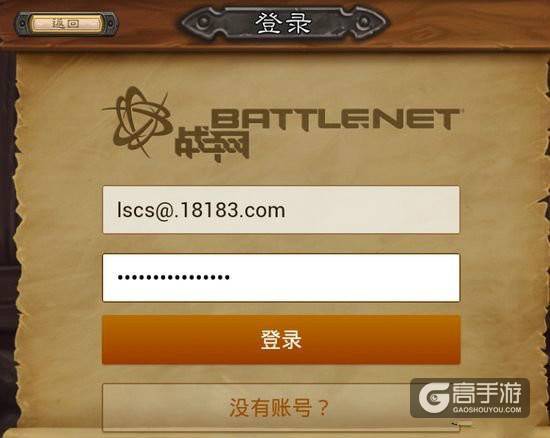Focus the email field showing lscs@.18183.com

281,210
